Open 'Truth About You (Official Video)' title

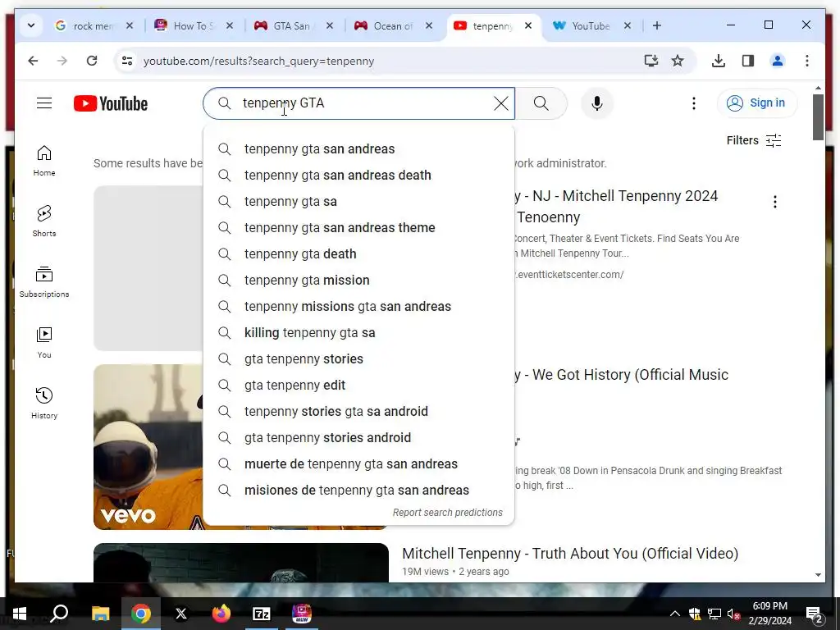[x=570, y=554]
